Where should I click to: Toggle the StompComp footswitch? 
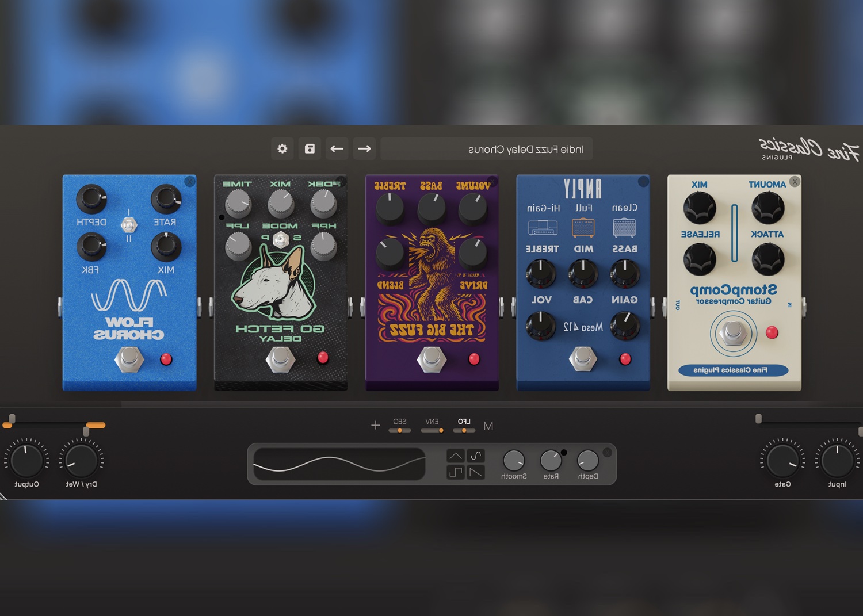733,332
